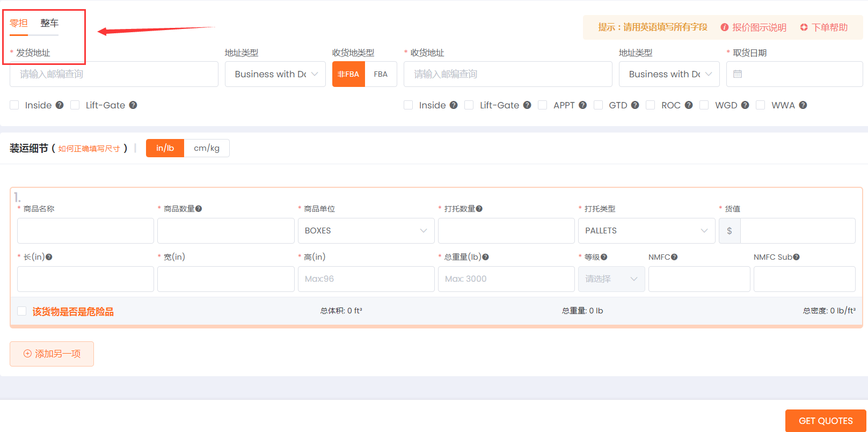Enable the 该货物是否是危险品 checkbox
868x432 pixels.
[x=22, y=311]
